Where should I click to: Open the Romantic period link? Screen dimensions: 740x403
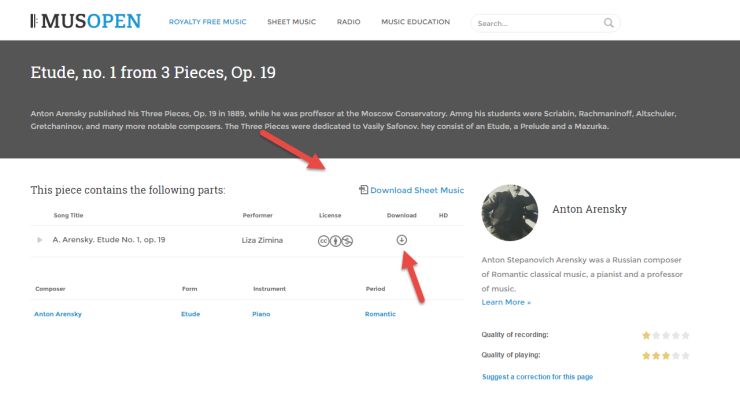click(x=380, y=314)
